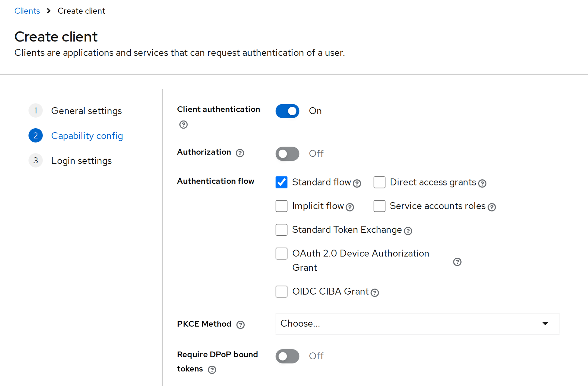Screen dimensions: 588x386
Task: Enable the Implicit flow checkbox
Action: point(282,206)
